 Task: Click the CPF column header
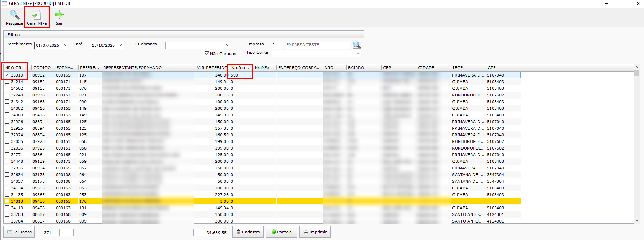(503, 68)
